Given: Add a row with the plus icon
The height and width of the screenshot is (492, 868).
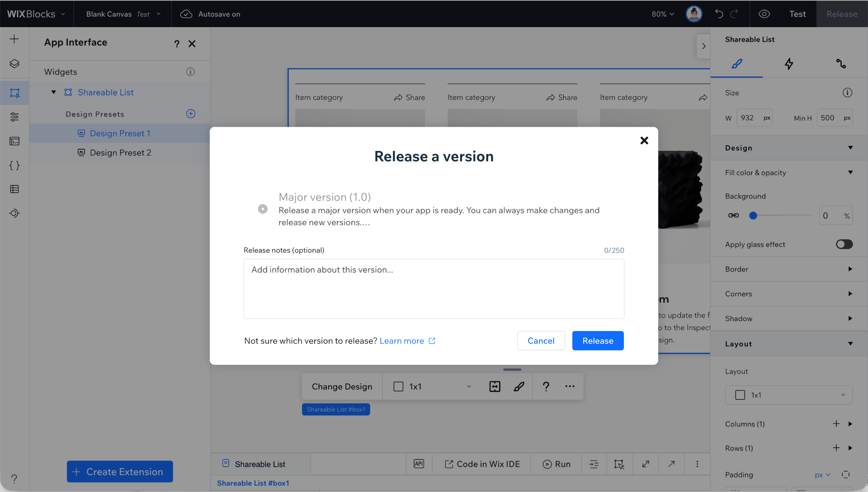Looking at the screenshot, I should 836,448.
